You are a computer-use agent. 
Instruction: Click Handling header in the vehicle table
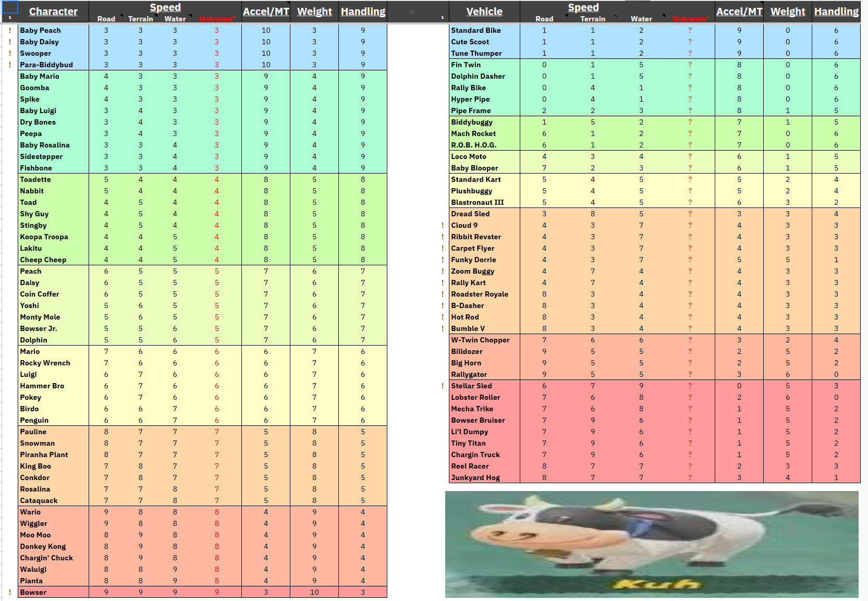(x=836, y=11)
